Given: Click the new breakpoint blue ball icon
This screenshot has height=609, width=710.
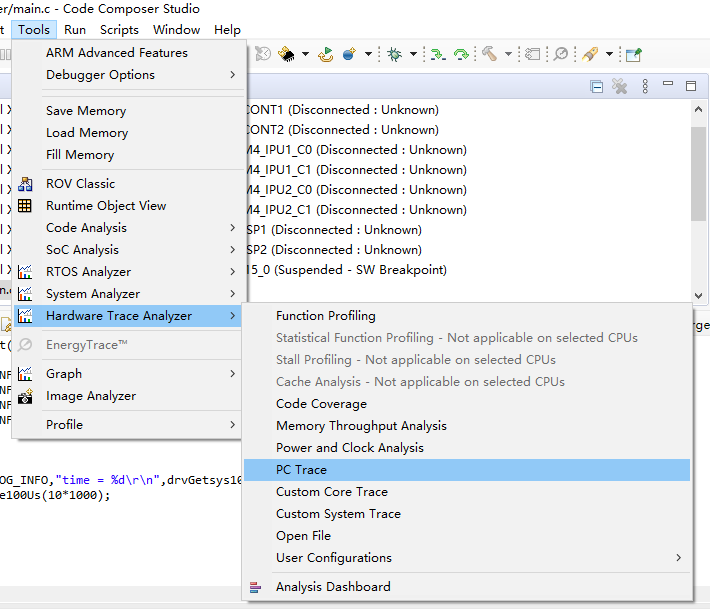Looking at the screenshot, I should click(349, 54).
